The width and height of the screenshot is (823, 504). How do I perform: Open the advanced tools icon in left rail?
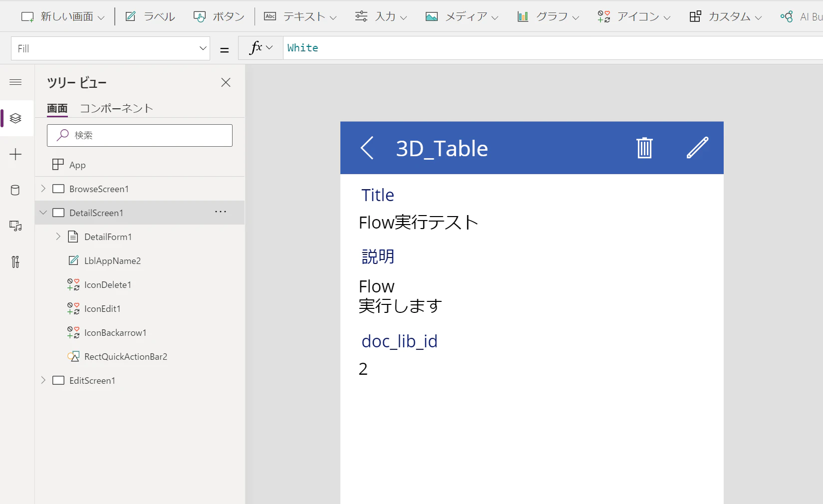[x=15, y=262]
